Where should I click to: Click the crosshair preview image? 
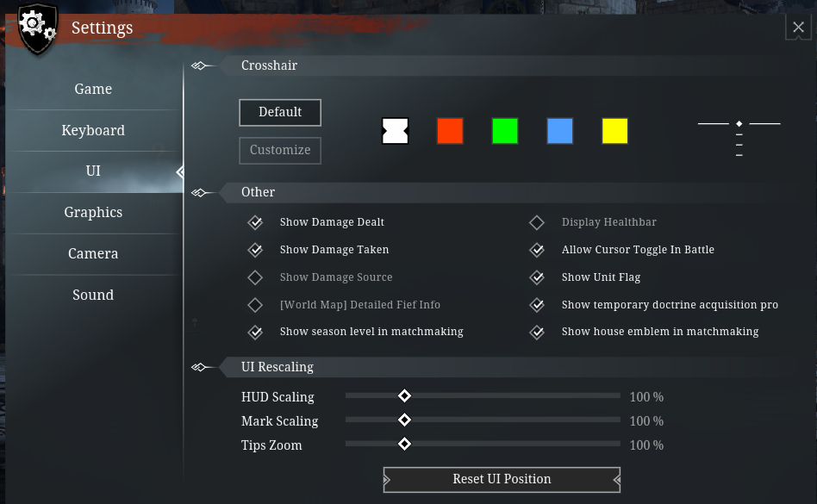click(739, 139)
